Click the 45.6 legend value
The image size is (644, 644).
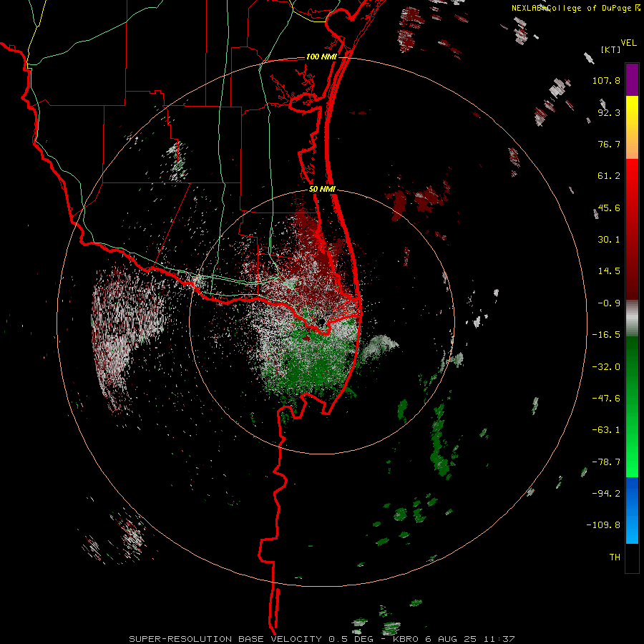pos(609,208)
